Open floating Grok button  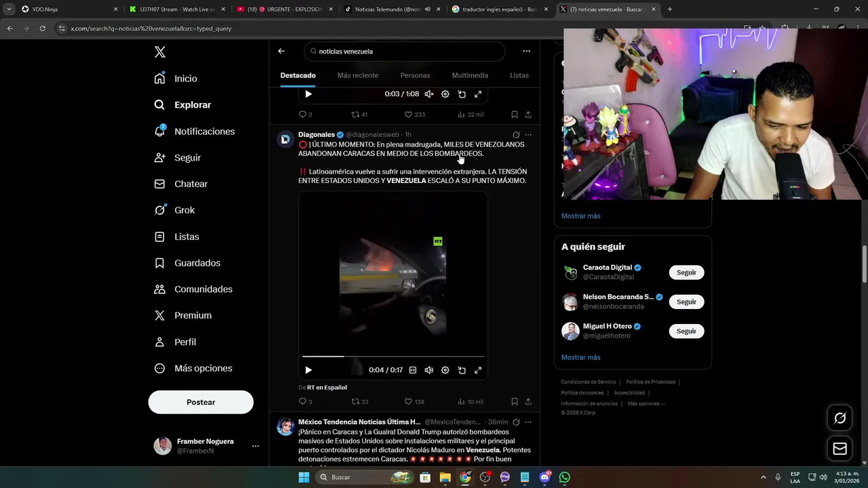click(840, 418)
